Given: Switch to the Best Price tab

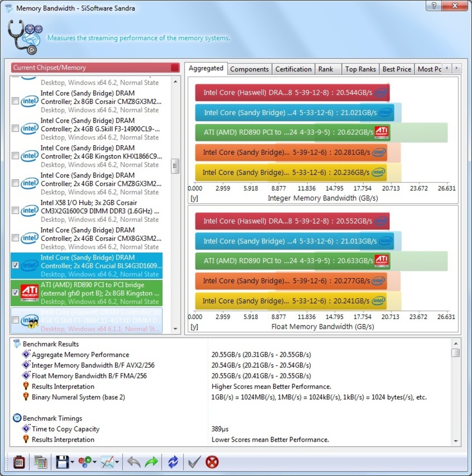Looking at the screenshot, I should (x=397, y=69).
